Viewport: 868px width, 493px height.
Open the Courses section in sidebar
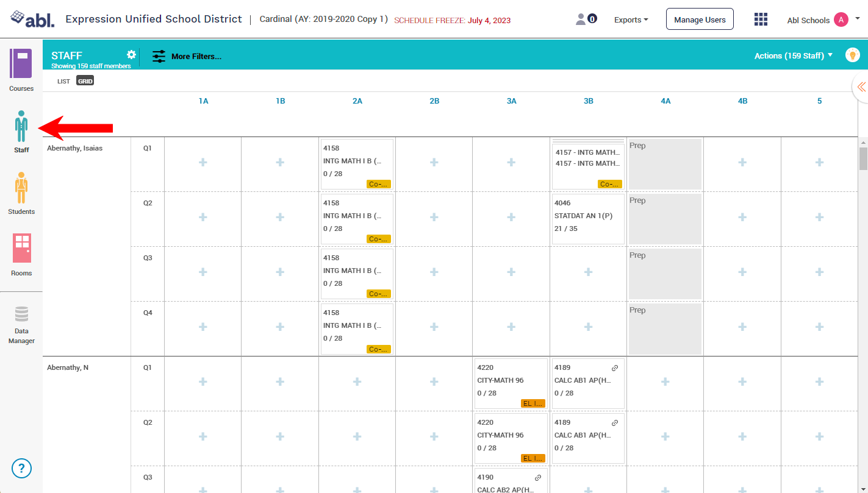[21, 69]
